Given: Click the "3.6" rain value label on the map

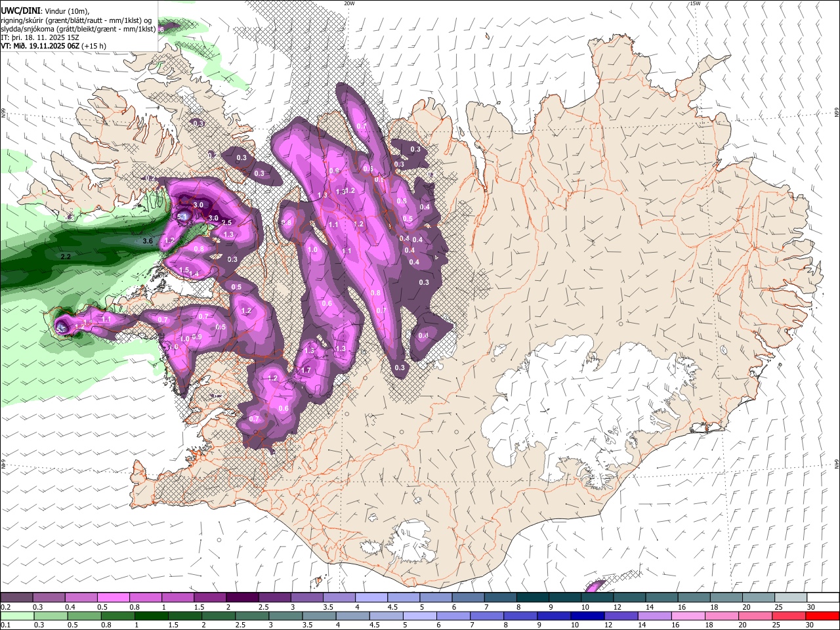Looking at the screenshot, I should [148, 241].
